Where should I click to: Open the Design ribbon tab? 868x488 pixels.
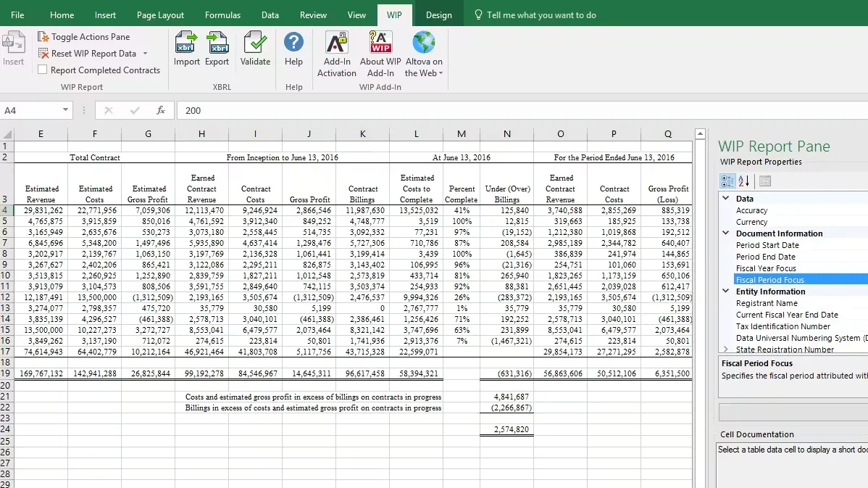coord(438,15)
